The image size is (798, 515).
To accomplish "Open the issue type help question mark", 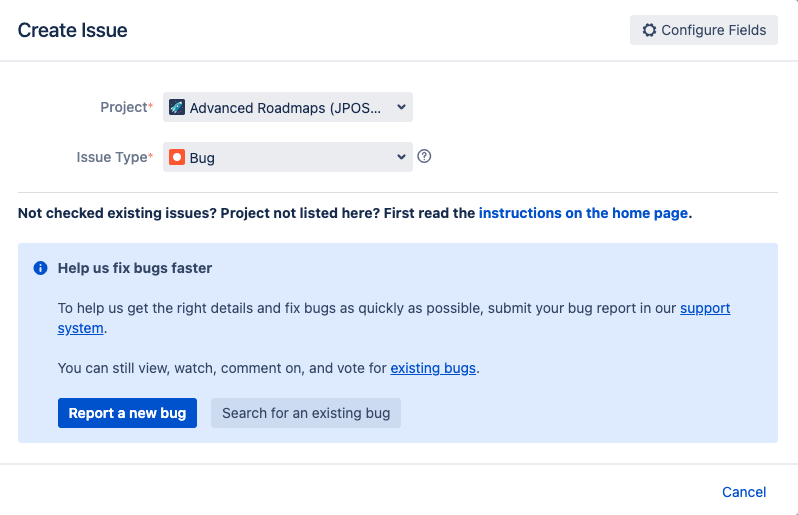I will (x=424, y=156).
